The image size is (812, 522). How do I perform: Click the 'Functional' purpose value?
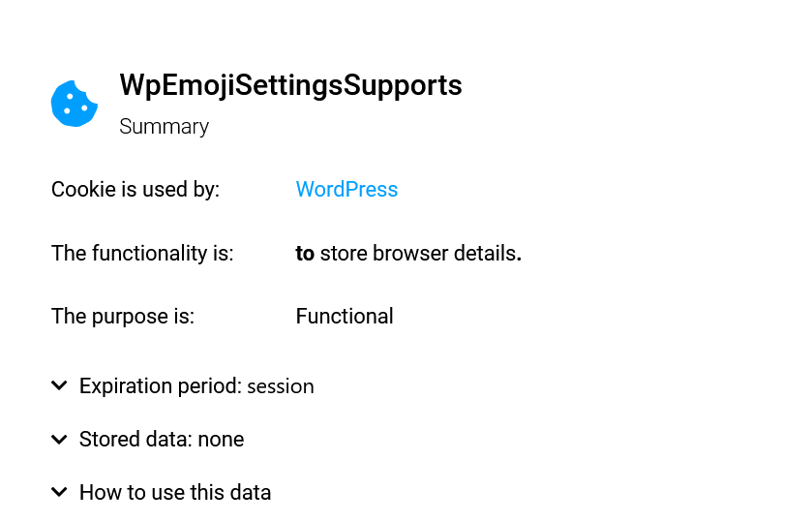click(x=345, y=317)
